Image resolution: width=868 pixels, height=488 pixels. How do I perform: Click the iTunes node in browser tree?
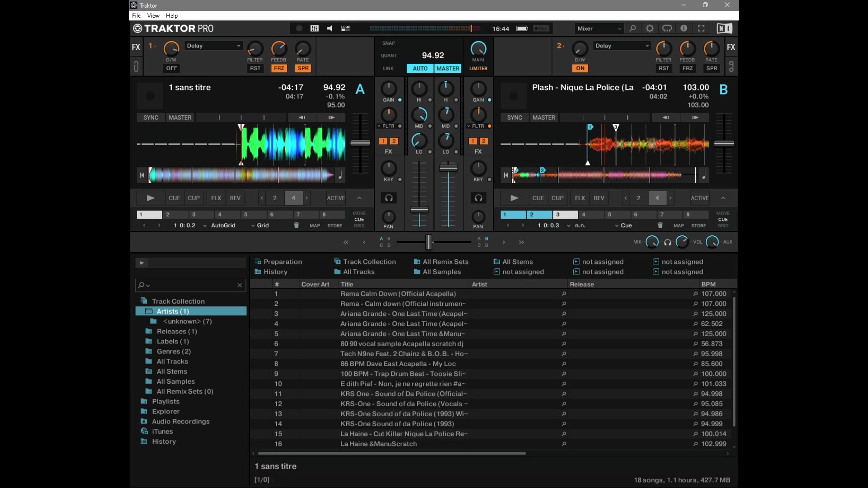tap(162, 432)
